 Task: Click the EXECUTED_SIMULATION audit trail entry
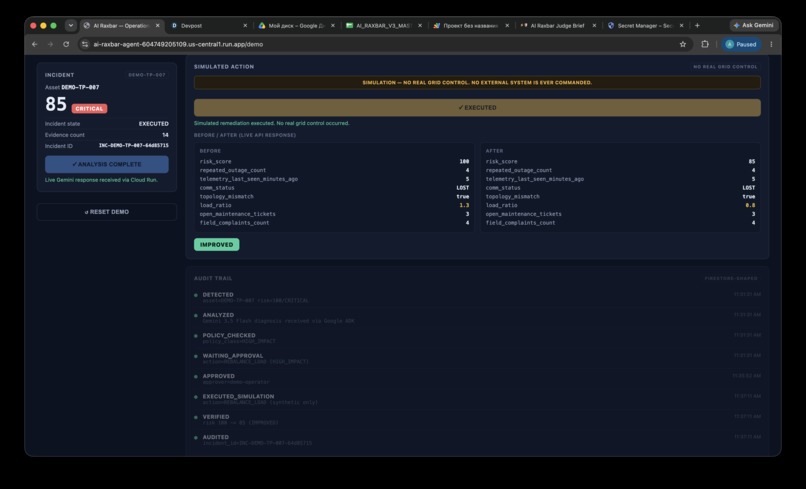coord(477,399)
